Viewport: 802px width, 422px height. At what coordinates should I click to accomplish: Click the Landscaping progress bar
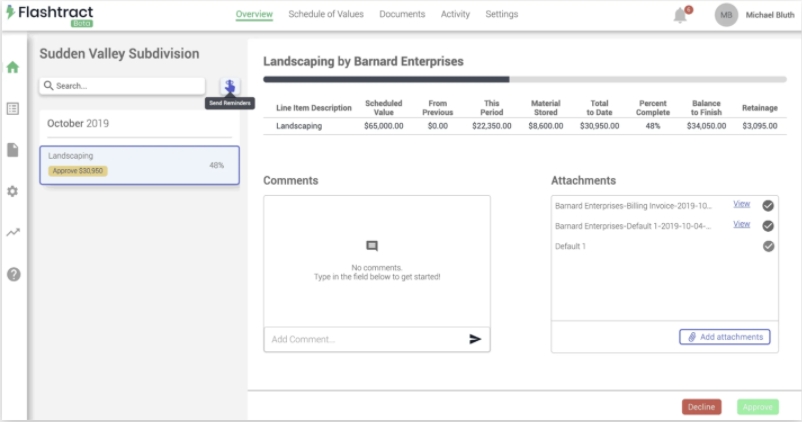524,79
